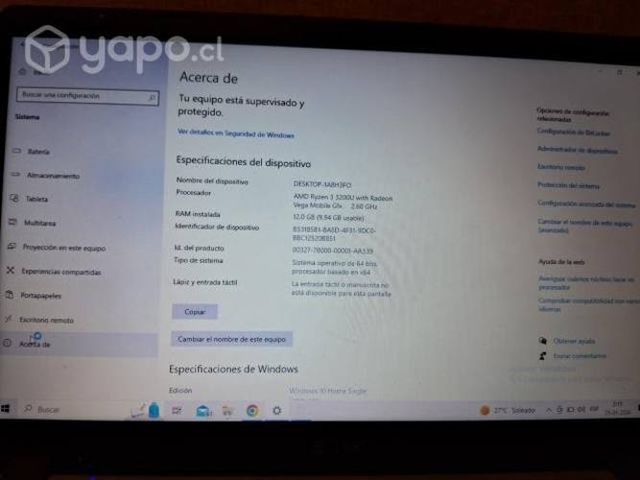
Task: Click the Acerca de info icon
Action: point(7,343)
